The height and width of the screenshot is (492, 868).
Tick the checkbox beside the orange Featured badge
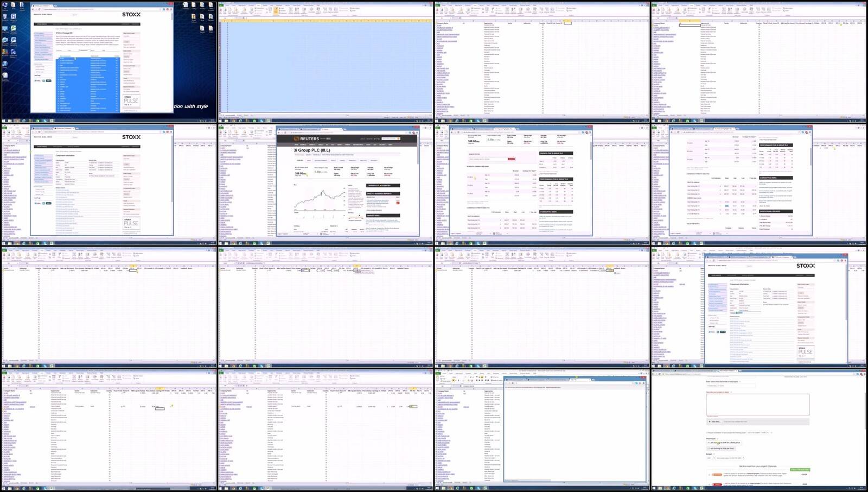[x=710, y=474]
